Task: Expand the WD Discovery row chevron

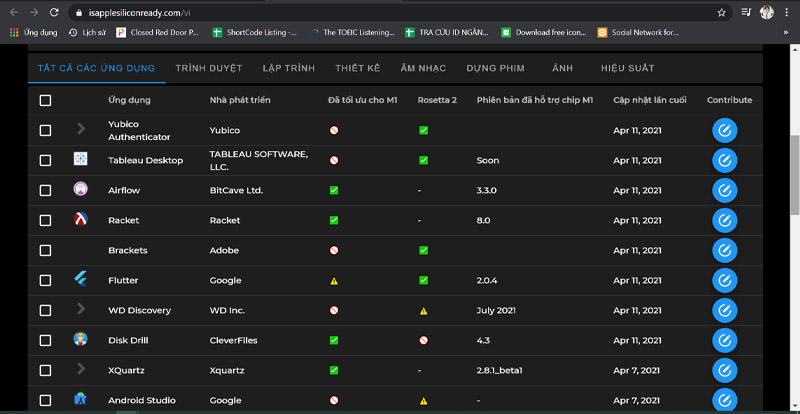Action: click(x=81, y=308)
